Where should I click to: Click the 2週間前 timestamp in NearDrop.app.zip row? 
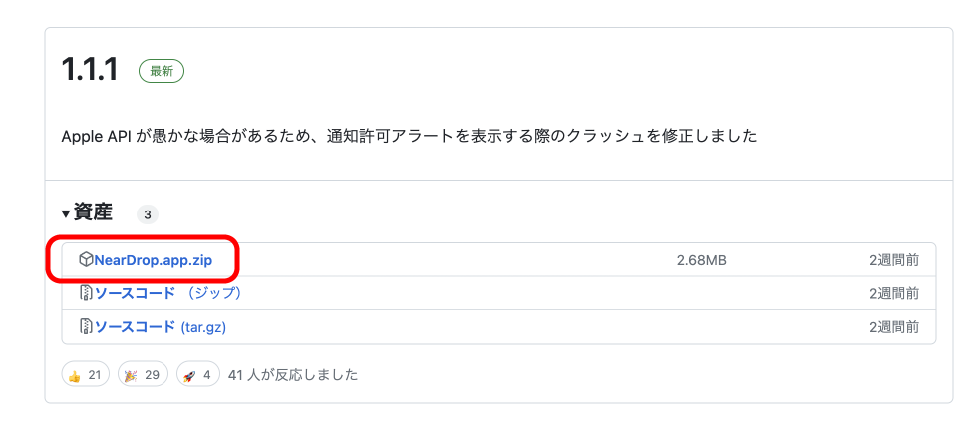893,260
